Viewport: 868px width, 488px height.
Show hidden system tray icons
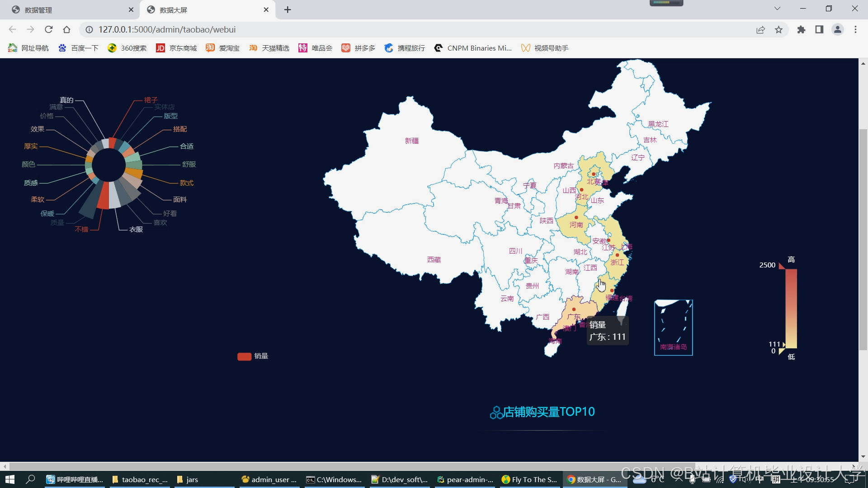coord(679,479)
